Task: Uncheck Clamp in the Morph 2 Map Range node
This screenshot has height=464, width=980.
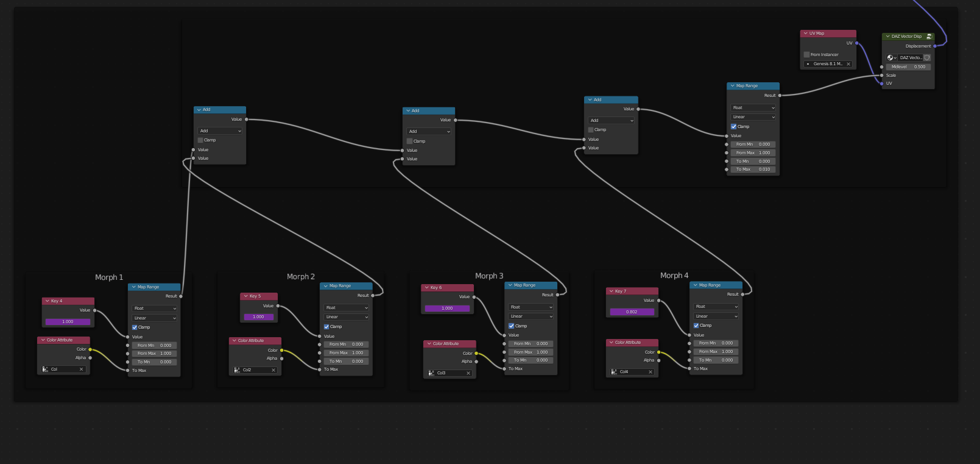Action: click(326, 327)
